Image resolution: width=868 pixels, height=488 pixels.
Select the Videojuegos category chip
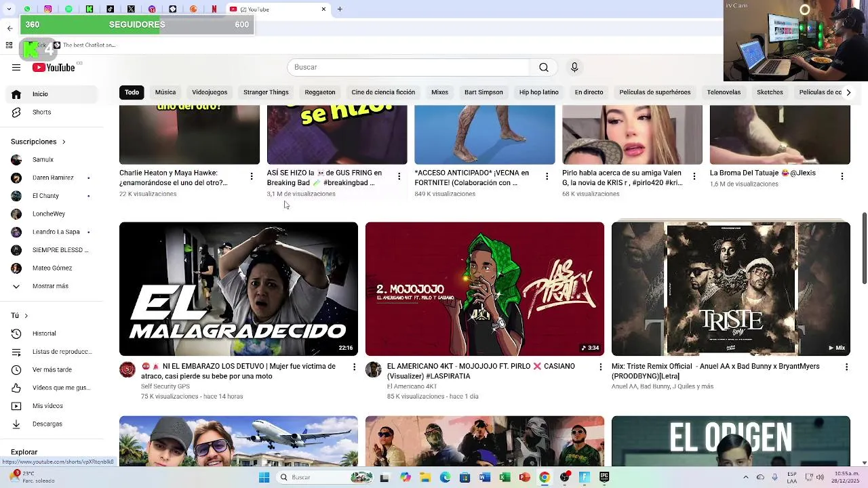[x=210, y=92]
